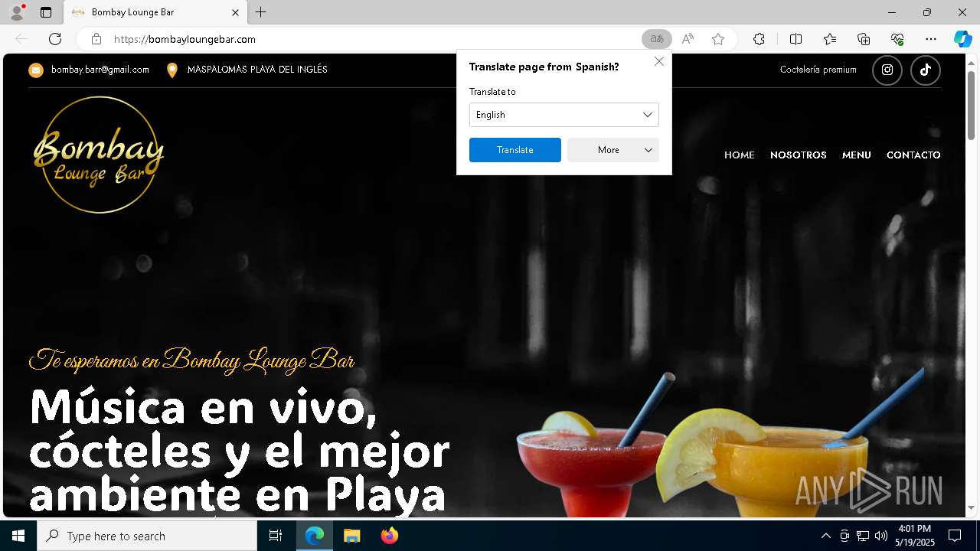
Task: Open the Instagram social icon
Action: pos(887,70)
